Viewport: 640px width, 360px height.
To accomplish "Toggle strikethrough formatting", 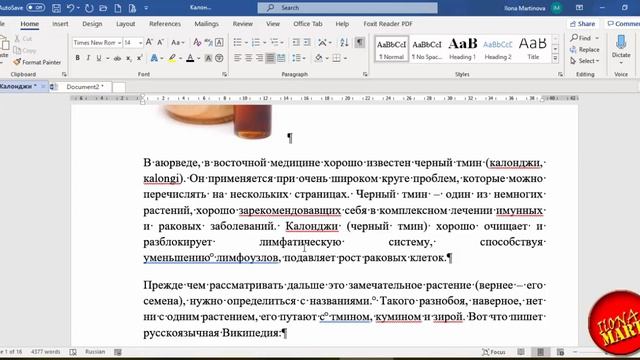I will click(118, 58).
